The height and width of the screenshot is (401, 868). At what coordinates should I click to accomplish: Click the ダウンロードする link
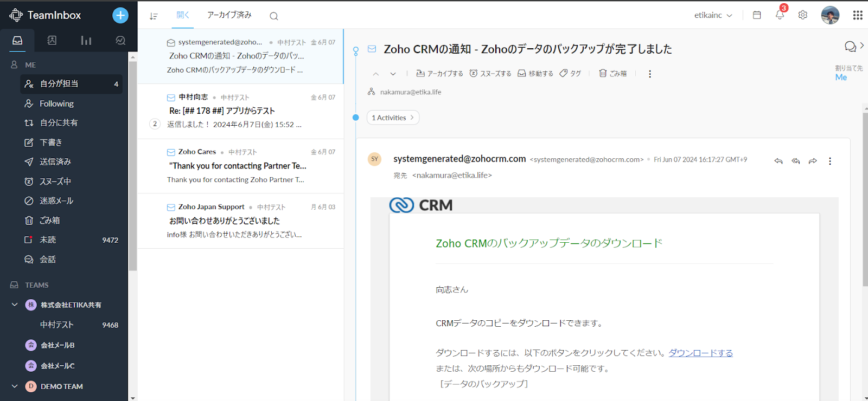pos(700,353)
